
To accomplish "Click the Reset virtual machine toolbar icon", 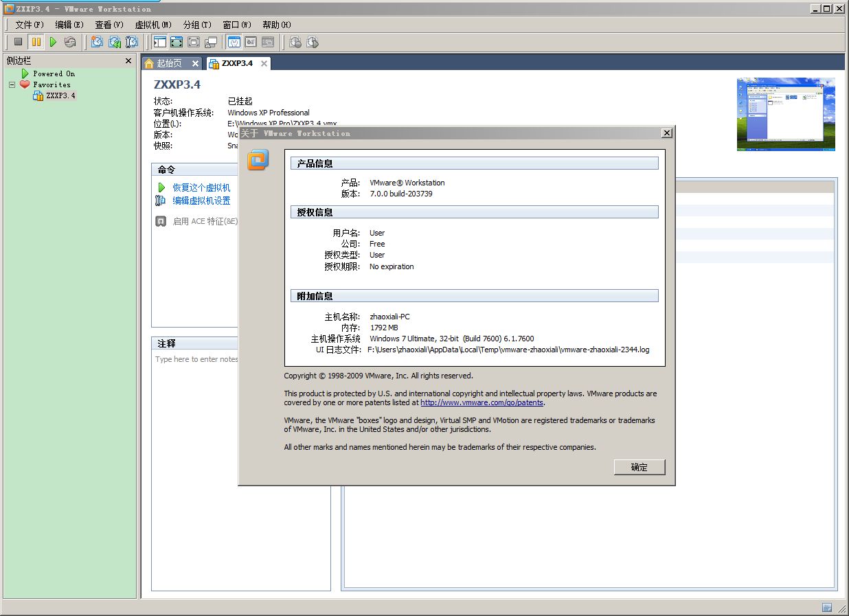I will point(70,42).
